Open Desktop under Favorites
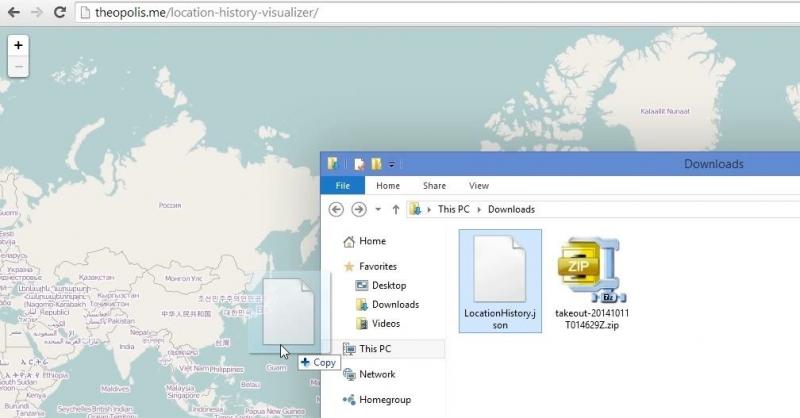This screenshot has width=800, height=418. coord(389,285)
